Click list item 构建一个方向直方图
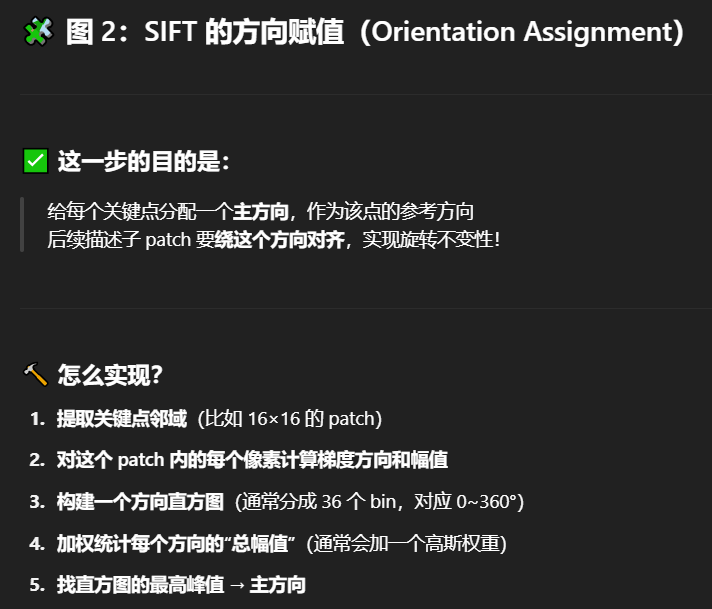This screenshot has width=712, height=609. [x=140, y=502]
